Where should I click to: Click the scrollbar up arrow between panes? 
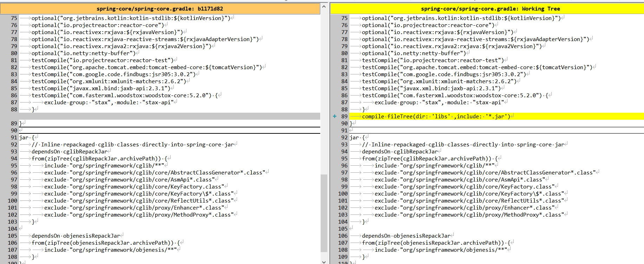324,6
